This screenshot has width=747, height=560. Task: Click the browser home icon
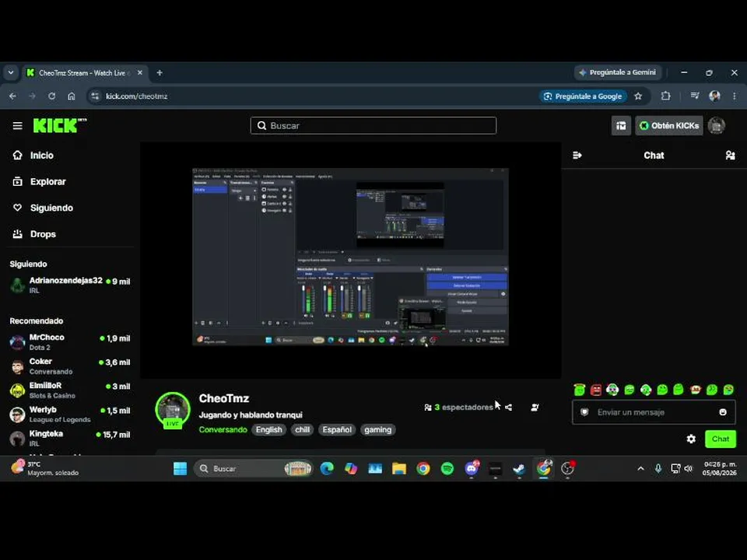coord(71,96)
